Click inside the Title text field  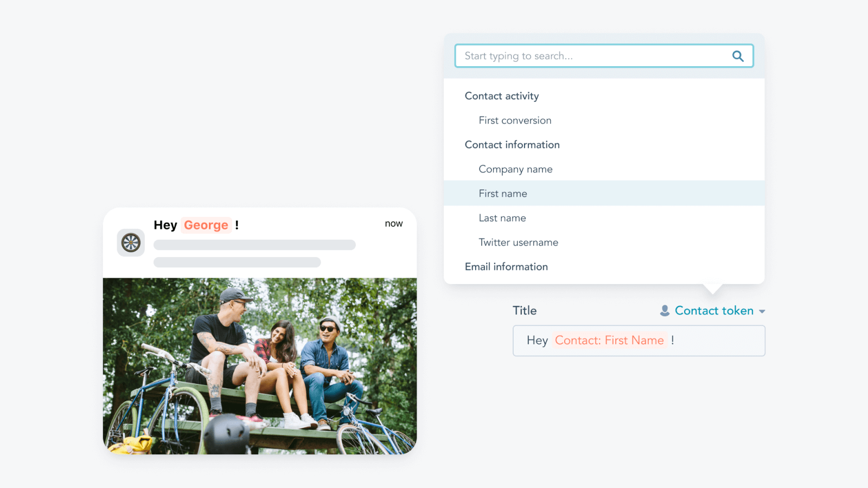pos(639,341)
